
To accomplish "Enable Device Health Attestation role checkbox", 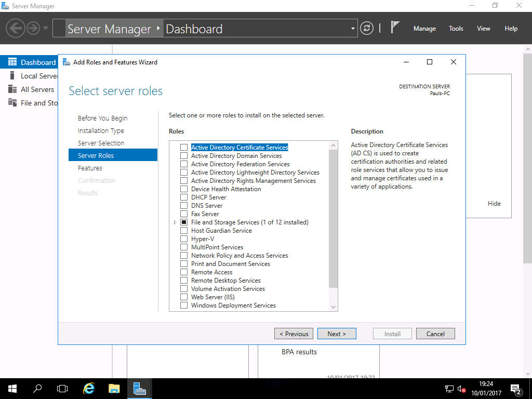I will coord(184,189).
